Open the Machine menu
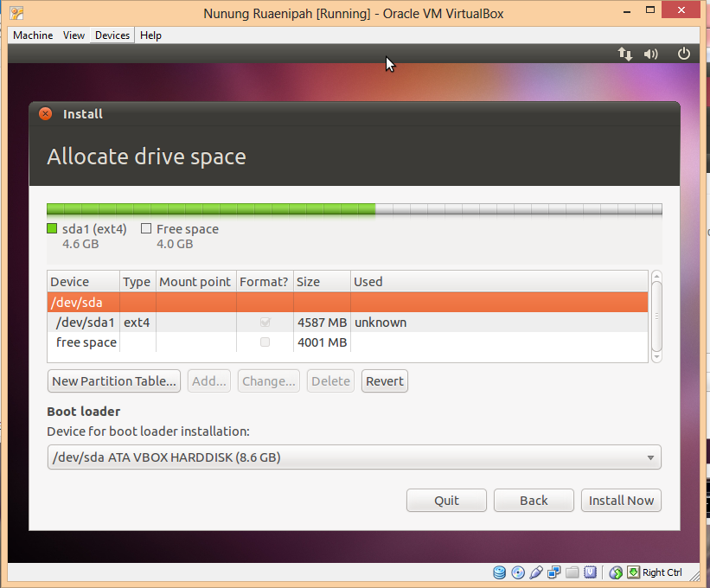This screenshot has width=710, height=588. 33,35
